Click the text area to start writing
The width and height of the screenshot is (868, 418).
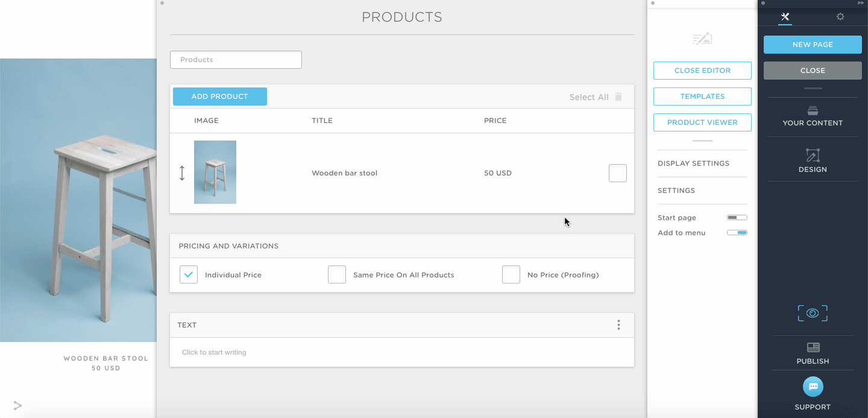click(x=402, y=352)
